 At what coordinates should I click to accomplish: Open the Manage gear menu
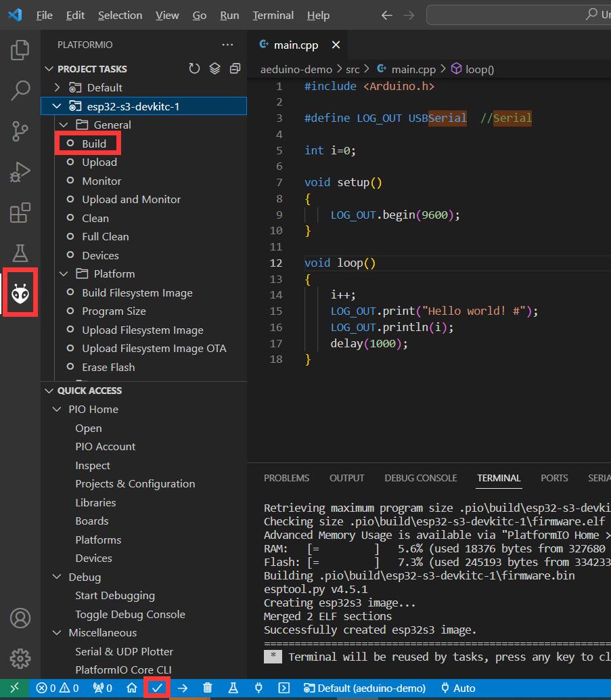pos(20,659)
